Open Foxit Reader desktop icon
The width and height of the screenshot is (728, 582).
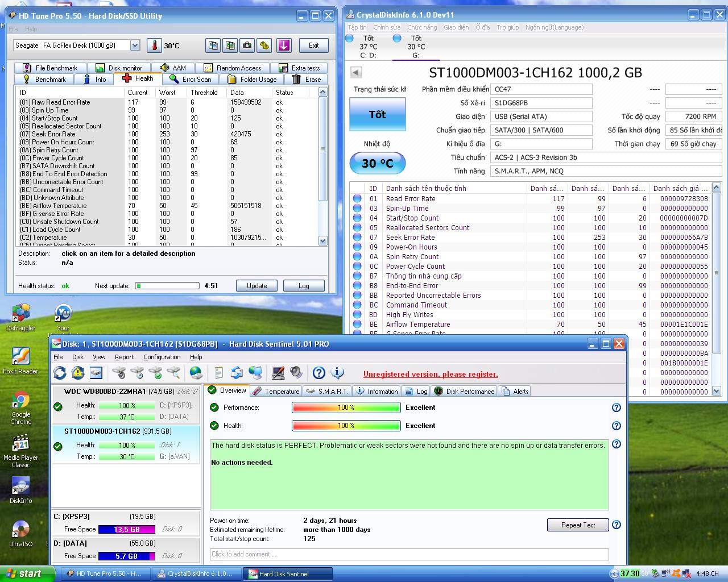pyautogui.click(x=20, y=360)
